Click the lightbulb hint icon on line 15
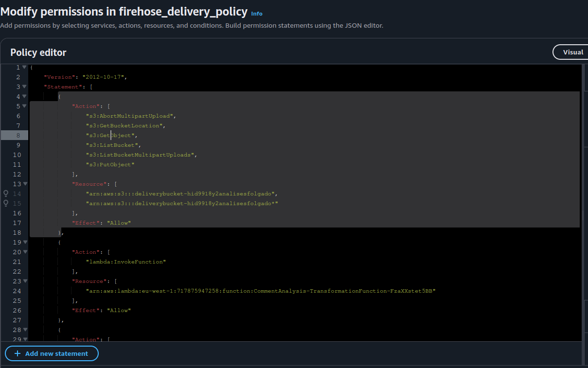The width and height of the screenshot is (588, 368). (6, 203)
